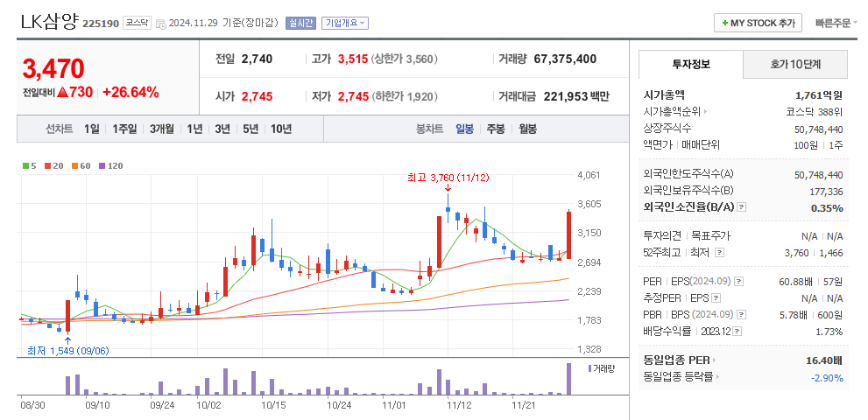Select the 5년 line chart period
The width and height of the screenshot is (868, 420).
click(251, 129)
